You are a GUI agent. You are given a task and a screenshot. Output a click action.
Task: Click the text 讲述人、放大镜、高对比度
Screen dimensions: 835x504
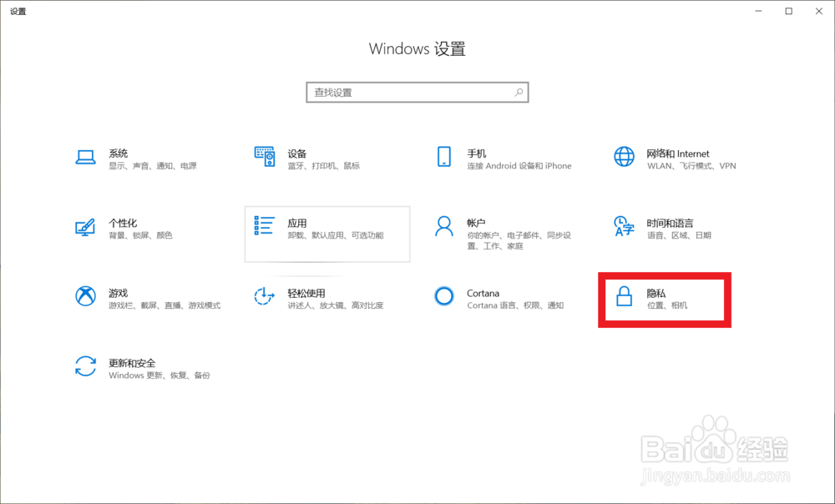tap(336, 305)
